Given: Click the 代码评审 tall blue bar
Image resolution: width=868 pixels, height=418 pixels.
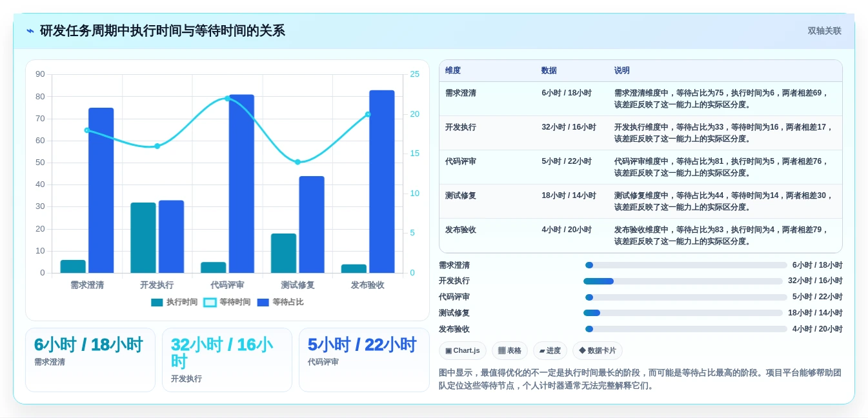Looking at the screenshot, I should pyautogui.click(x=241, y=184).
